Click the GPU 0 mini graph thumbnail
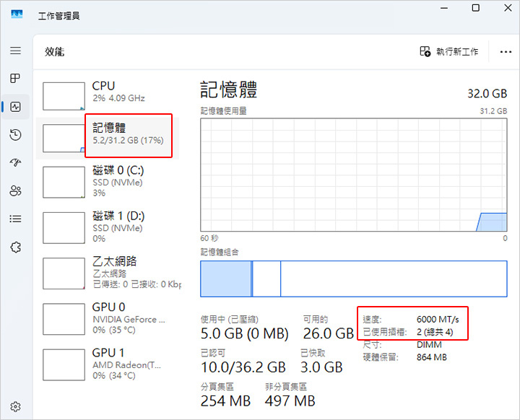Image resolution: width=520 pixels, height=420 pixels. pos(64,319)
